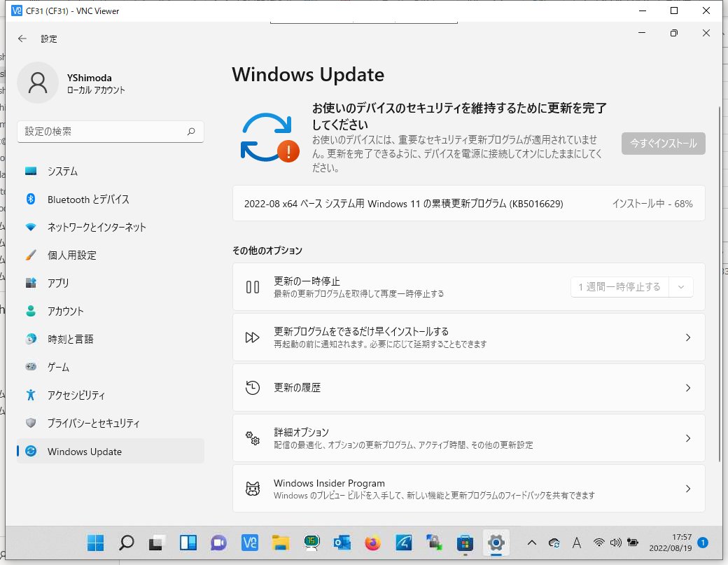Open 更新プログラムをできるだけ早くインストールする option
The image size is (728, 565).
[x=468, y=337]
